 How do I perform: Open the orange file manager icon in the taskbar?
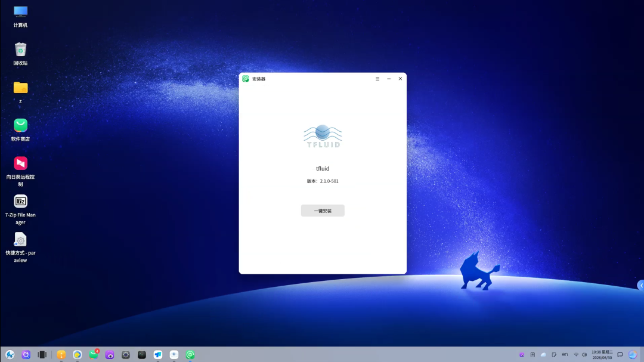pyautogui.click(x=61, y=355)
